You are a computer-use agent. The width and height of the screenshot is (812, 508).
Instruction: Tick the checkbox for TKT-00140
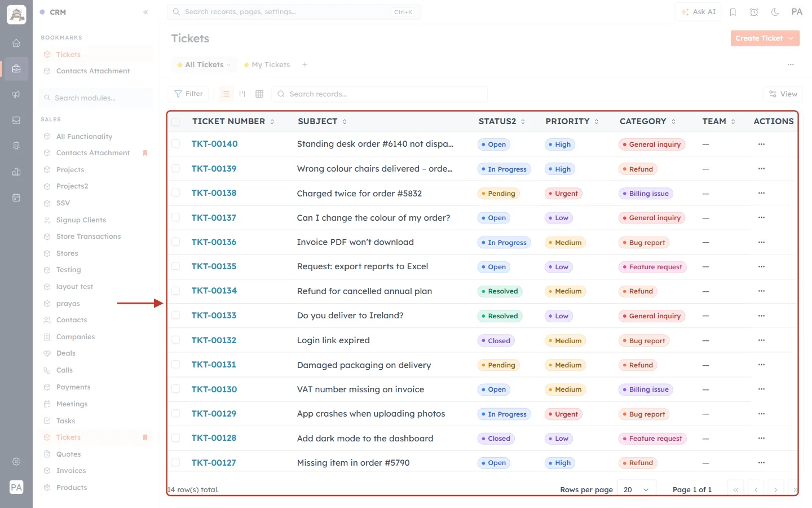[176, 144]
